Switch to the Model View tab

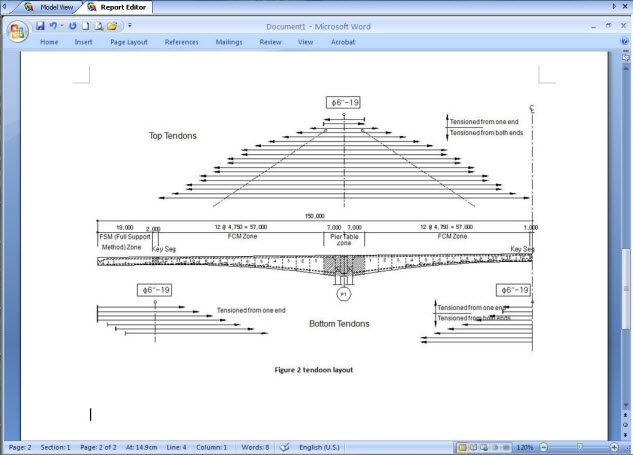pos(48,7)
